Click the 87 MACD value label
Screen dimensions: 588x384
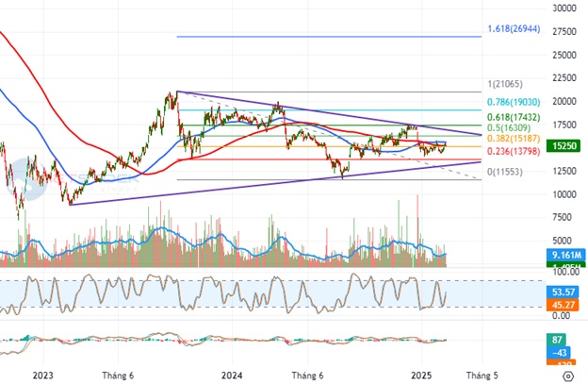click(559, 338)
